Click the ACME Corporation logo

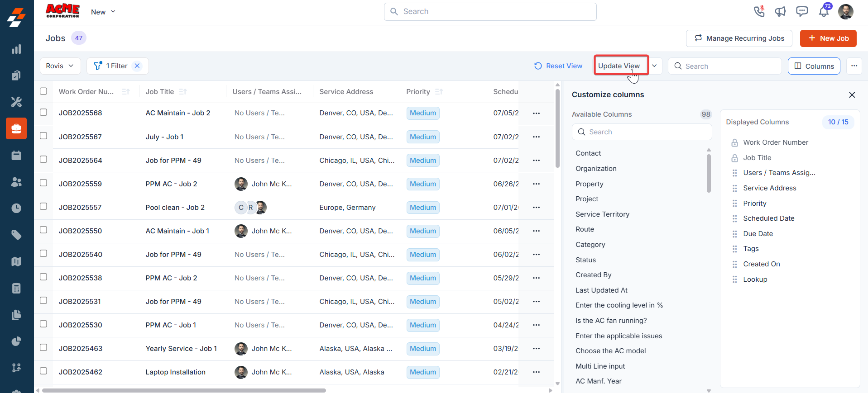(62, 11)
